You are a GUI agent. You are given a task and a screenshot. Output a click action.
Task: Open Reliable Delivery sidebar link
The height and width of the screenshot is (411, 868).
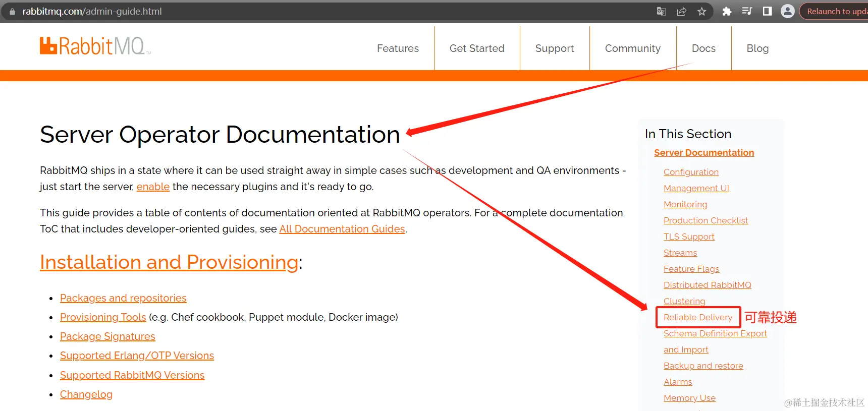[x=698, y=317]
